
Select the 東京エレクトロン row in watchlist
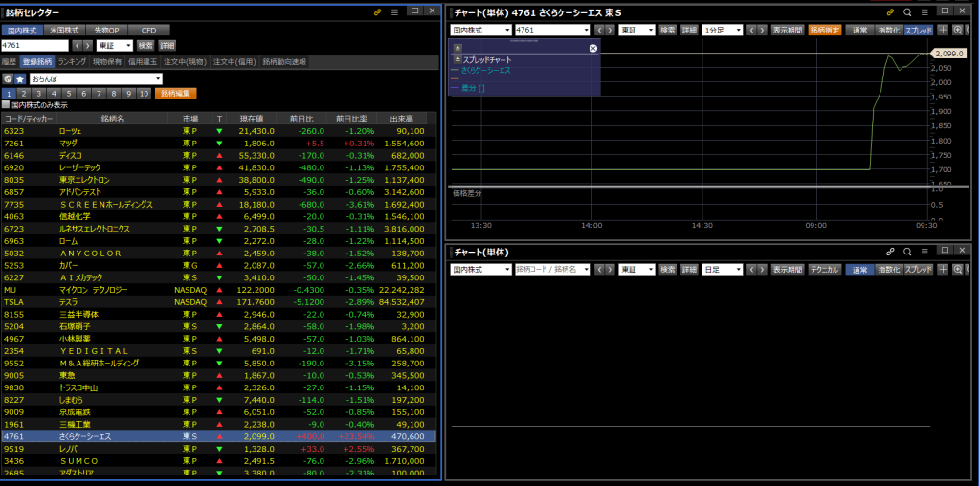click(x=218, y=180)
